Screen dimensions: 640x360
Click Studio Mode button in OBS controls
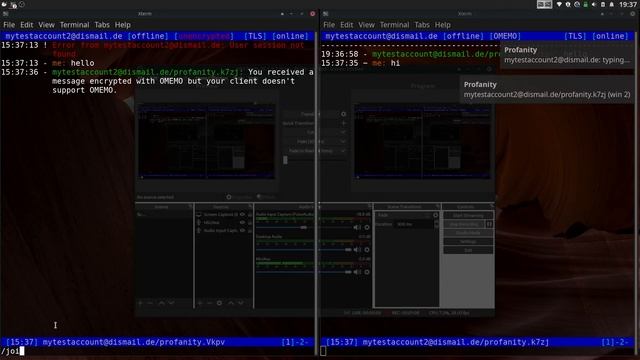[x=468, y=233]
